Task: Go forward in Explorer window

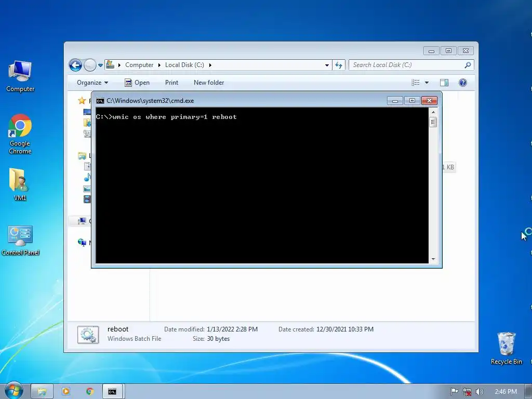Action: 90,65
